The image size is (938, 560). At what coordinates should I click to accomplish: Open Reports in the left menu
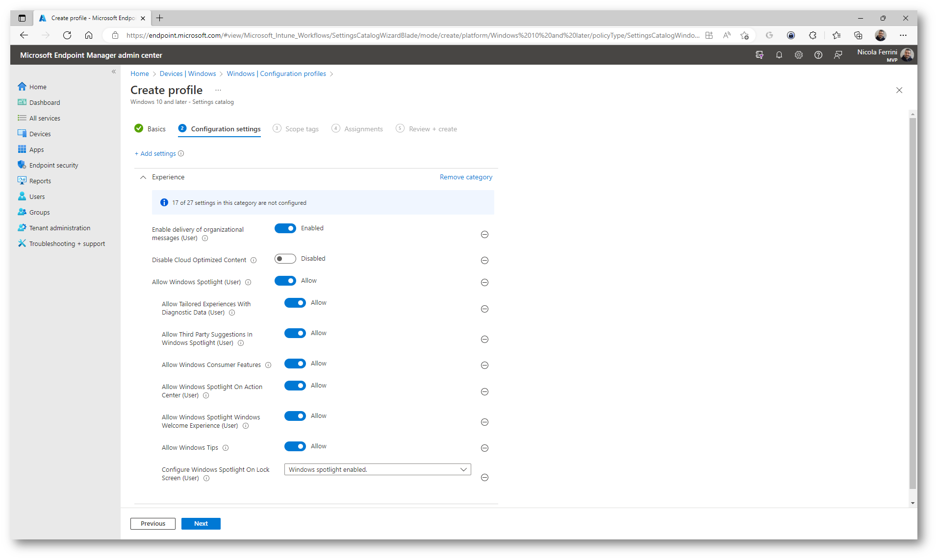coord(34,181)
